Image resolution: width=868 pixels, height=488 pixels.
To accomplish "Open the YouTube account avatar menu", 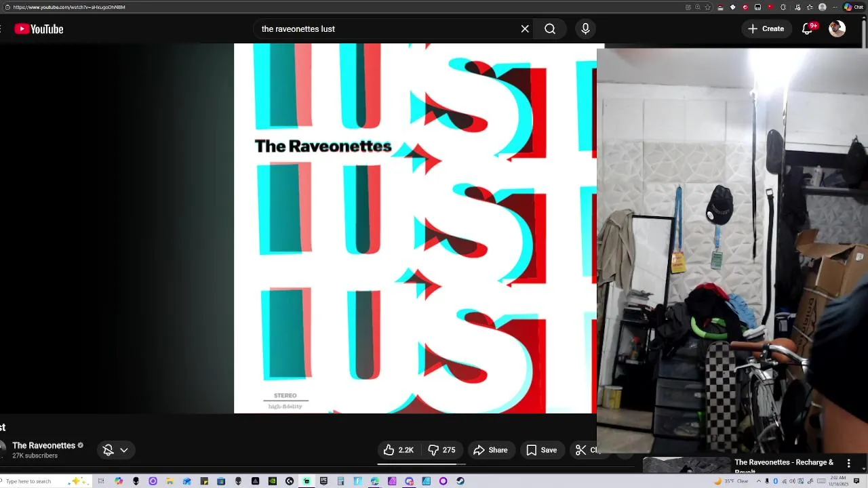I will (x=837, y=28).
